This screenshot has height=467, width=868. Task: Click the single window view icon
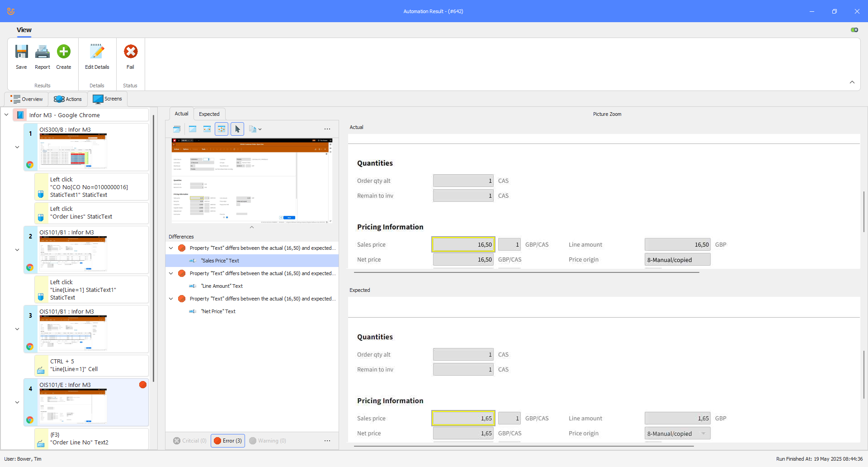point(193,129)
